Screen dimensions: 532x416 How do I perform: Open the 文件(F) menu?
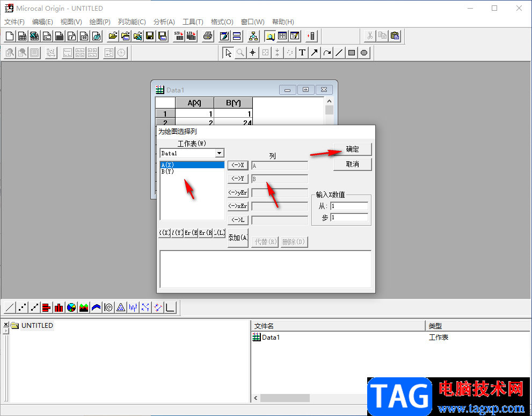pos(14,21)
